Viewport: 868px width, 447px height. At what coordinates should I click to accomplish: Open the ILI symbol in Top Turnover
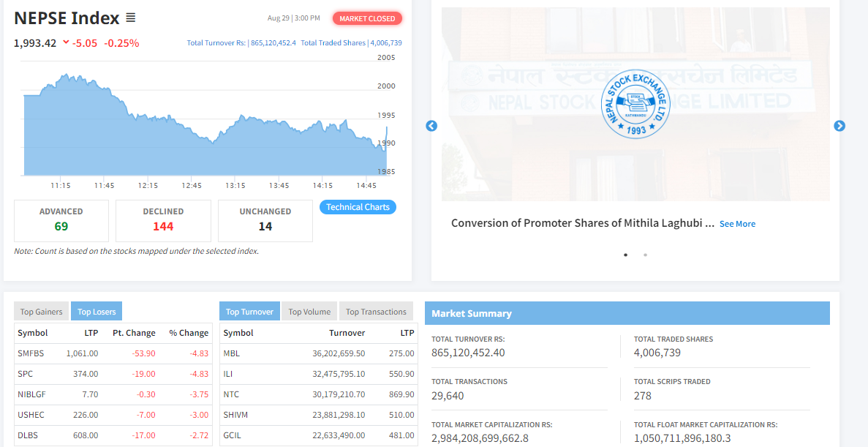227,374
